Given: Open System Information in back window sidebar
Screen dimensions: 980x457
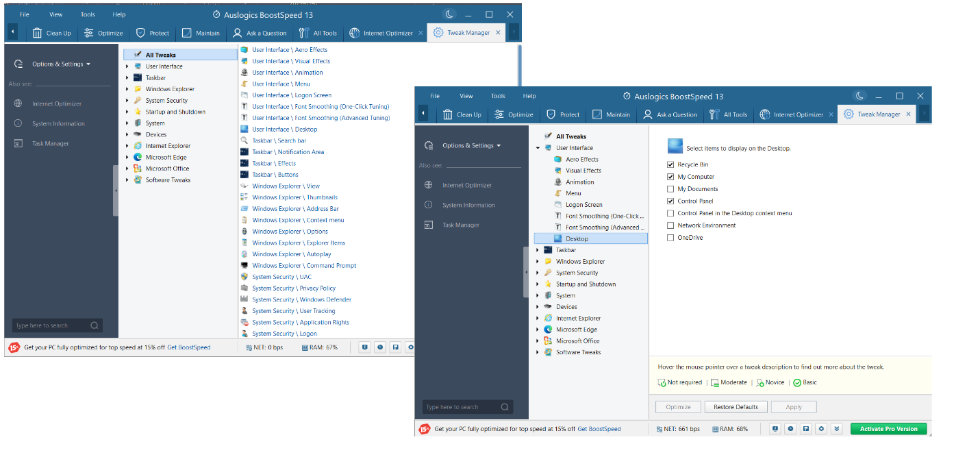Looking at the screenshot, I should [x=58, y=123].
